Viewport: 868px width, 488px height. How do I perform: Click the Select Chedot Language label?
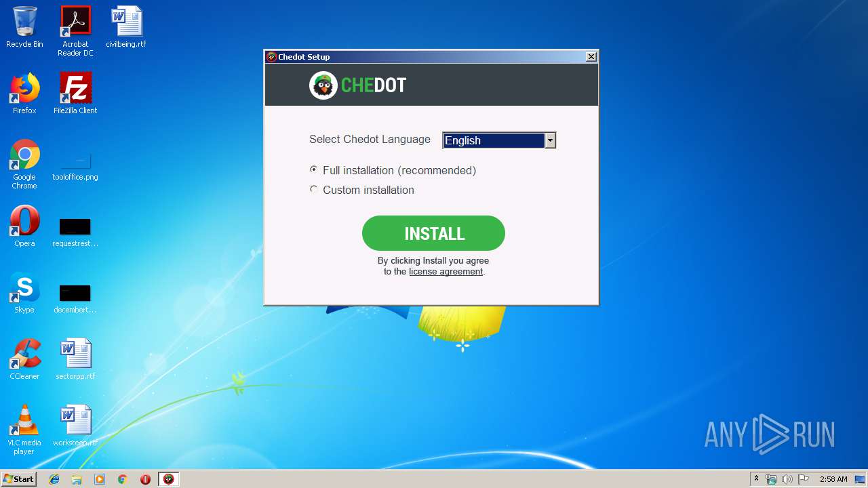[370, 139]
